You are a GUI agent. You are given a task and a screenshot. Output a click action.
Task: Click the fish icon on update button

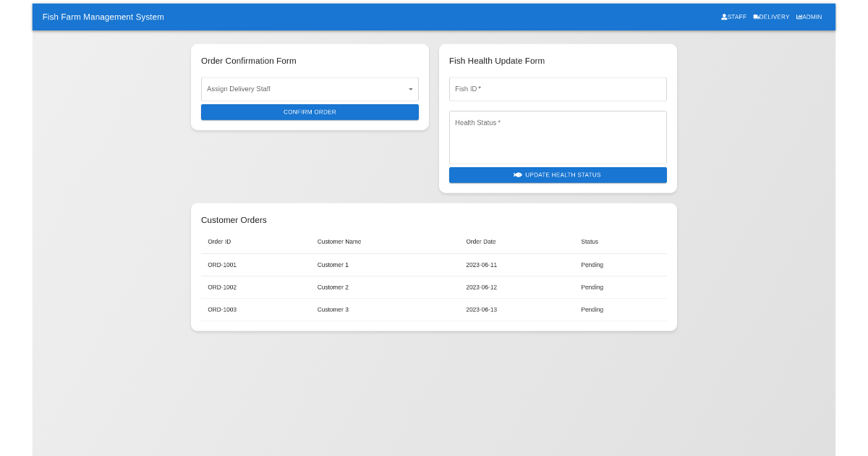[518, 175]
